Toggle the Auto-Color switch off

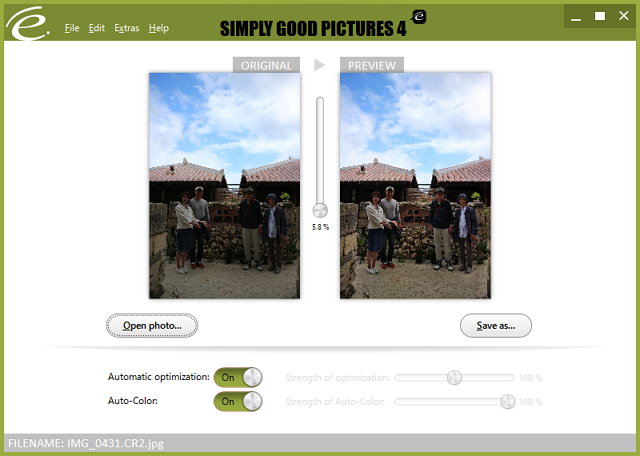[x=238, y=401]
